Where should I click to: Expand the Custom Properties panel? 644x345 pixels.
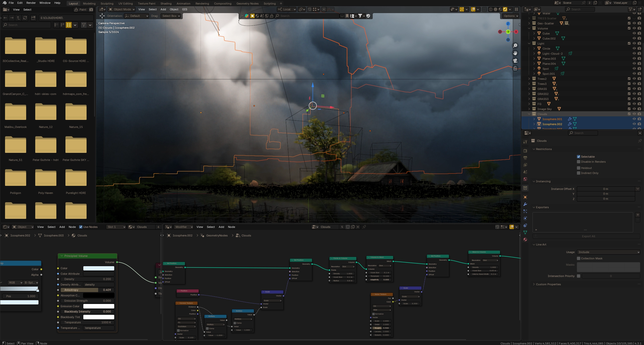548,284
